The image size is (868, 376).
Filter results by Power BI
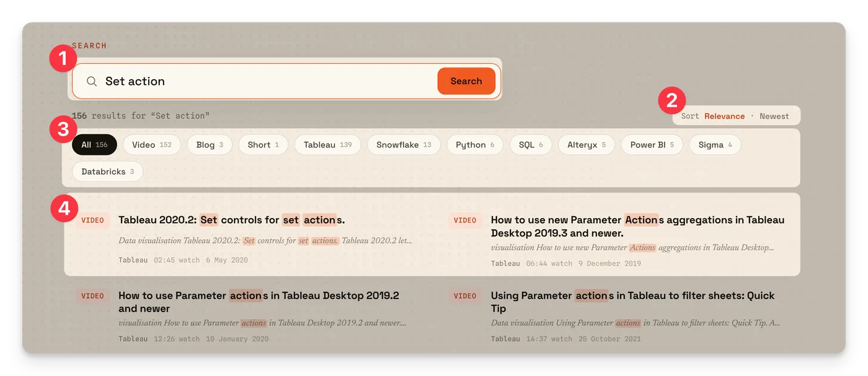[652, 145]
